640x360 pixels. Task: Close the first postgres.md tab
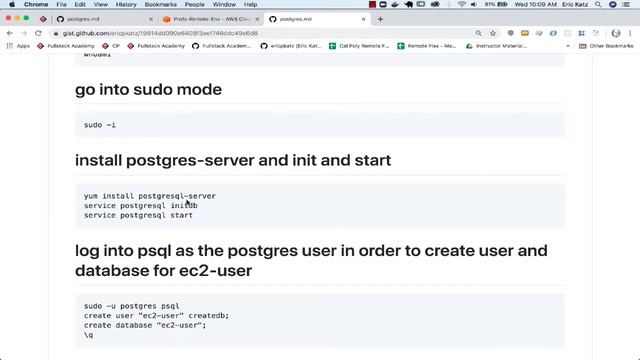(x=151, y=19)
